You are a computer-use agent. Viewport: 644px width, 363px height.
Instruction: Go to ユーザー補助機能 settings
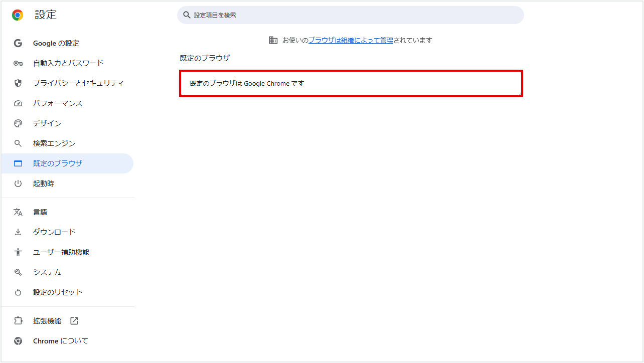click(x=61, y=252)
